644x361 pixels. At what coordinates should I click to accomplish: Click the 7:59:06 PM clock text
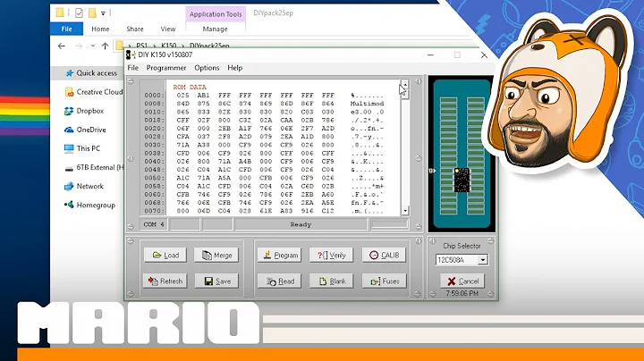(x=462, y=293)
